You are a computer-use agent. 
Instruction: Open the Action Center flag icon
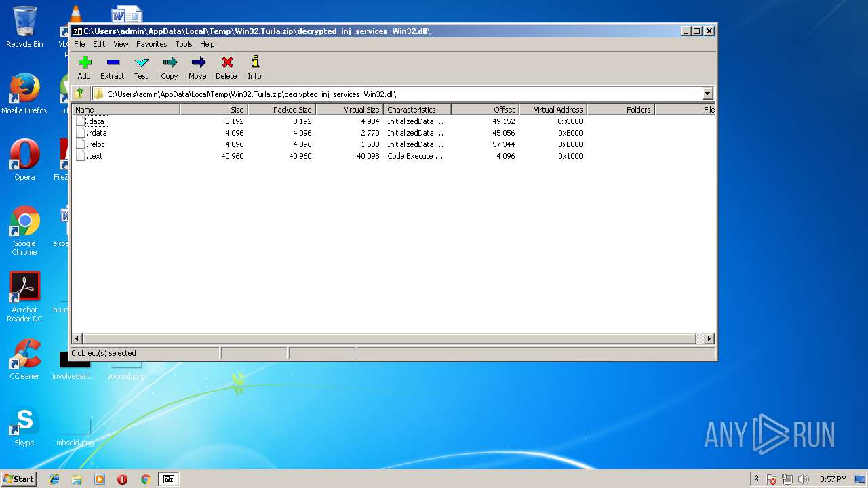tap(772, 479)
